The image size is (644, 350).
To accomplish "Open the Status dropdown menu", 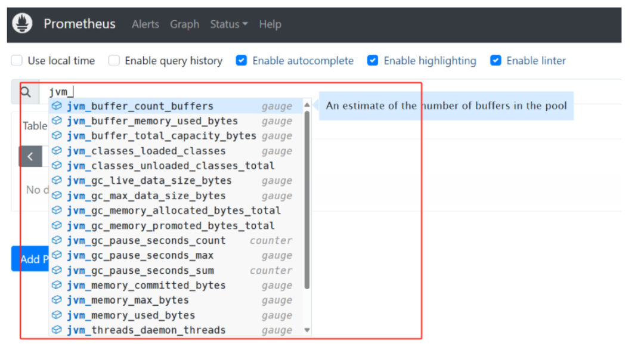I will (229, 24).
